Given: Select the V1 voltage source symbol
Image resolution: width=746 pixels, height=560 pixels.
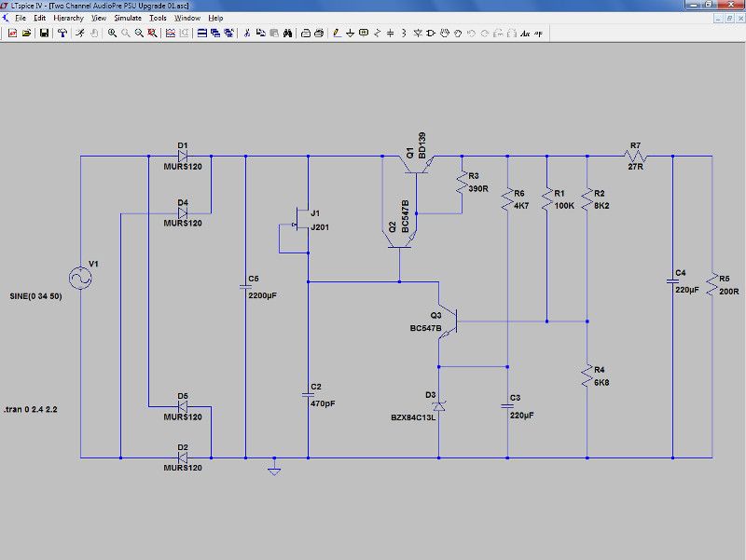Looking at the screenshot, I should (x=80, y=278).
